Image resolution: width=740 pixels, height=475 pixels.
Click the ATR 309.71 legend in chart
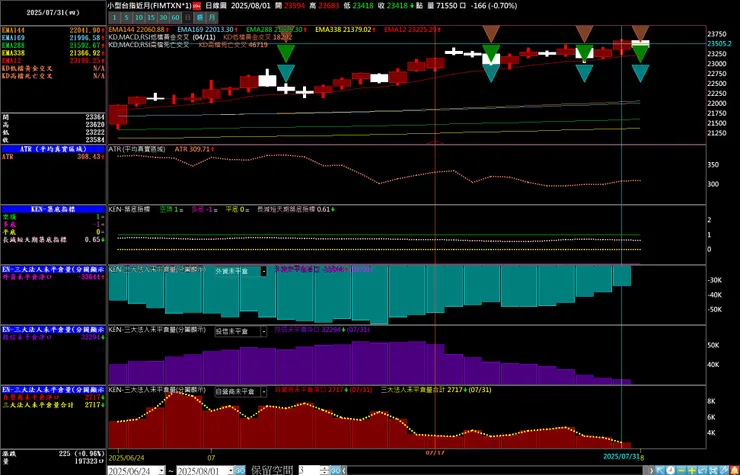pos(193,149)
